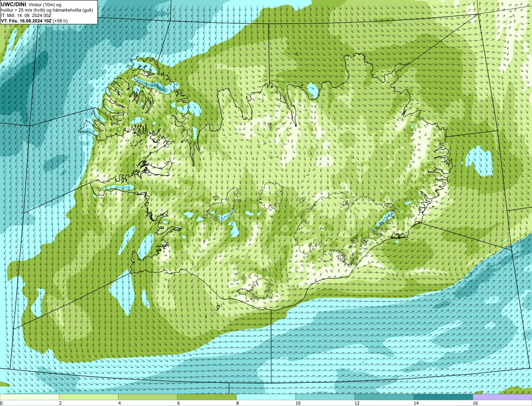Image resolution: width=532 pixels, height=406 pixels.
Task: Click the legend scale value "4"
Action: click(119, 403)
